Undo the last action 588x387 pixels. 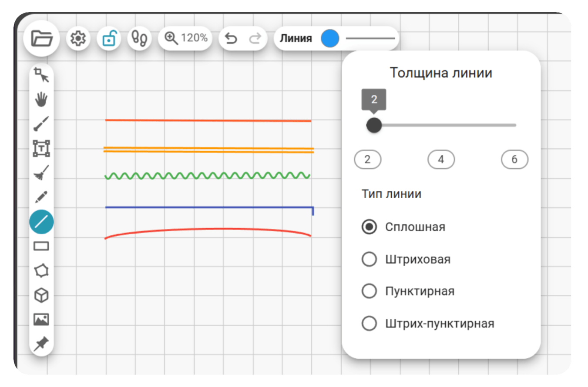pos(231,39)
